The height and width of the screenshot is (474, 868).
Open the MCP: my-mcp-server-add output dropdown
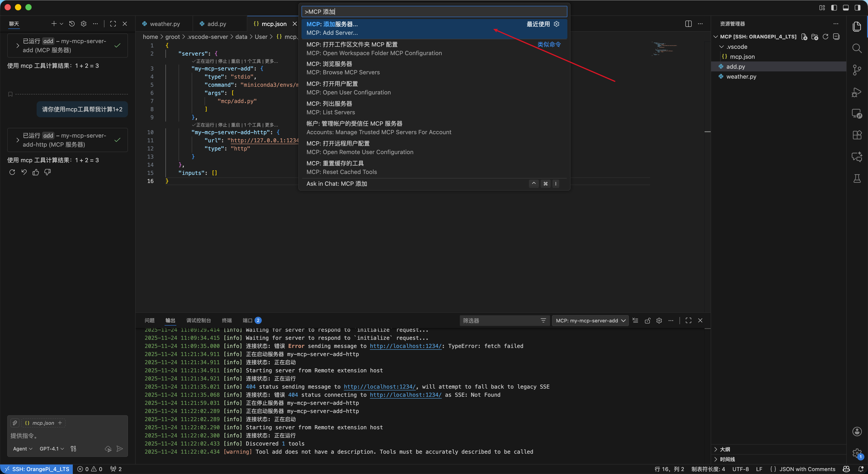coord(590,320)
